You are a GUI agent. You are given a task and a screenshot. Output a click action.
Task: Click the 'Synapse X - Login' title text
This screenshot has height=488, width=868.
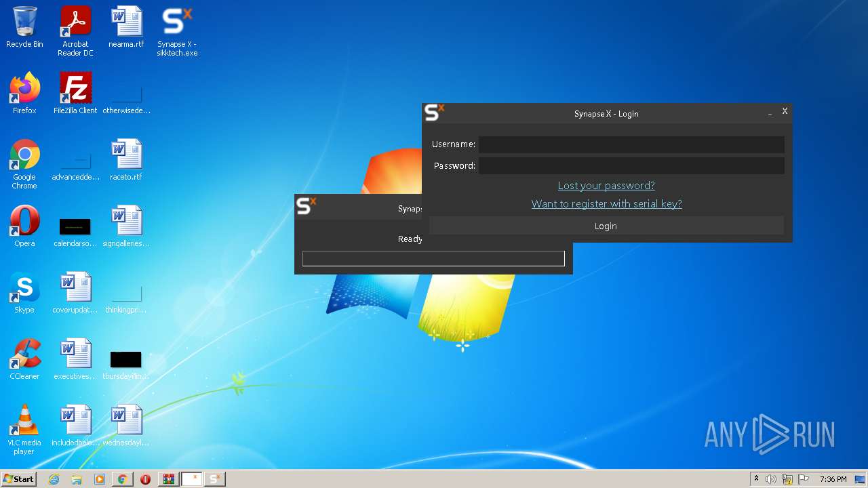pos(606,114)
